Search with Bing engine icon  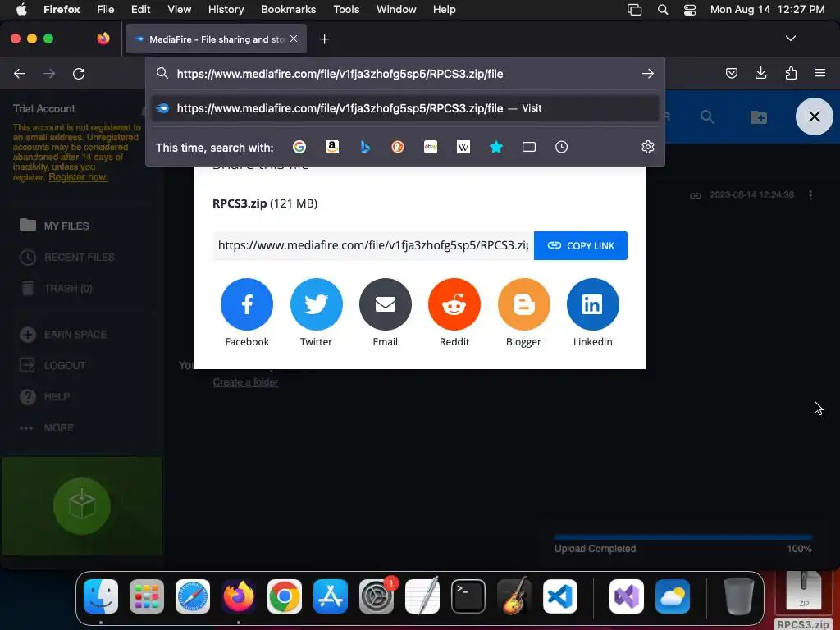(365, 147)
